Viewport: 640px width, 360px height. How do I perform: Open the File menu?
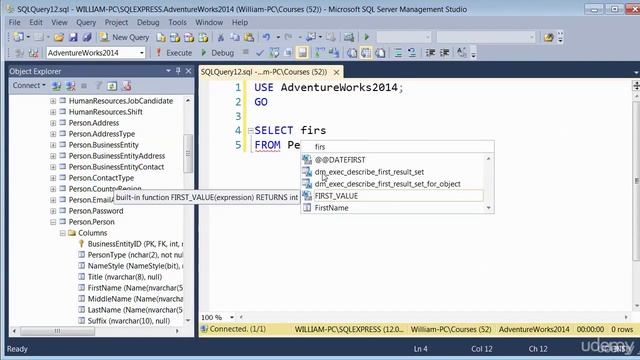(14, 22)
